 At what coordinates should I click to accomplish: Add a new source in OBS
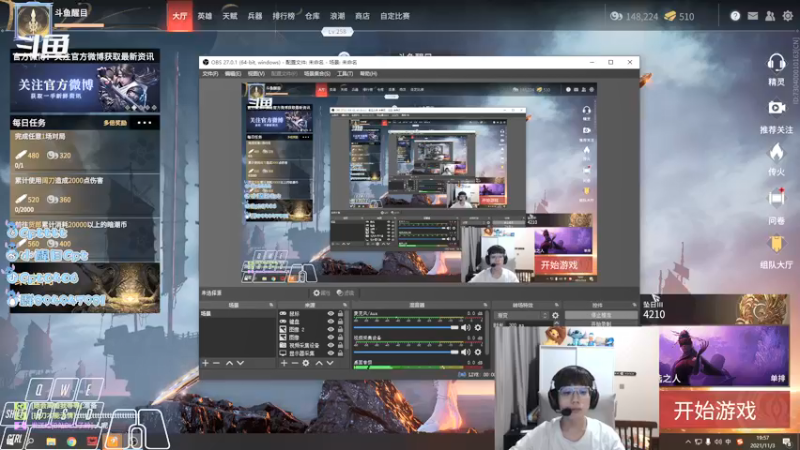click(x=284, y=363)
